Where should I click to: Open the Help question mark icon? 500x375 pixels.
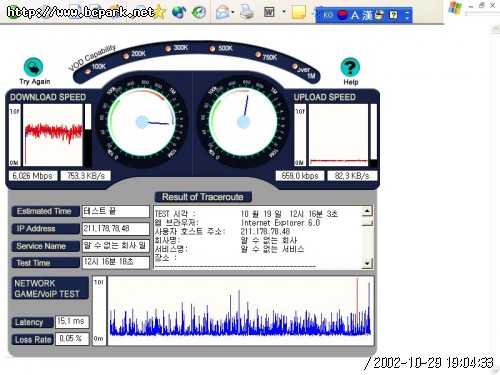coord(350,67)
